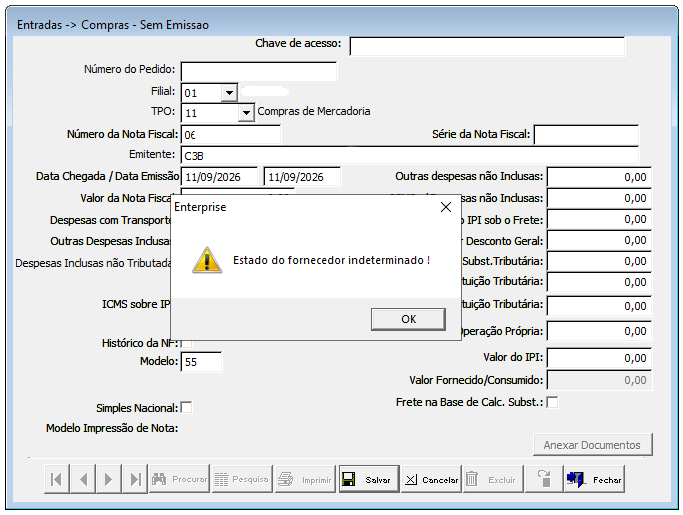Image resolution: width=683 pixels, height=515 pixels.
Task: Go to previous record arrow
Action: (x=83, y=479)
